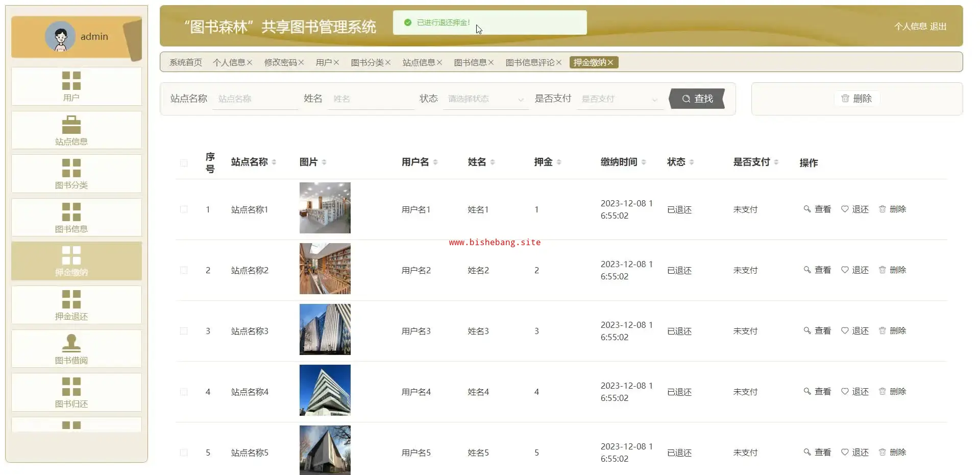Open the 站点信息 briefcase icon in sidebar
The height and width of the screenshot is (475, 980).
click(x=71, y=125)
